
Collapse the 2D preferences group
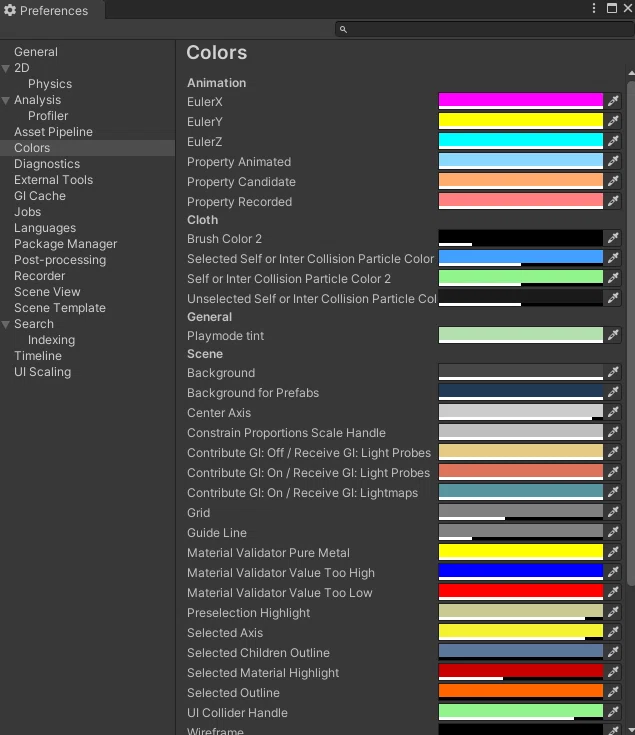point(6,68)
